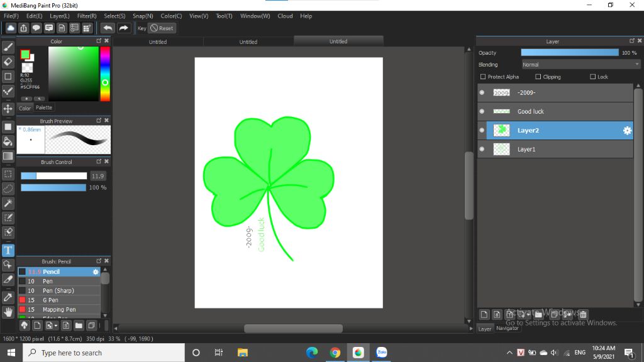
Task: Select the Mapping Pen brush
Action: (x=59, y=309)
